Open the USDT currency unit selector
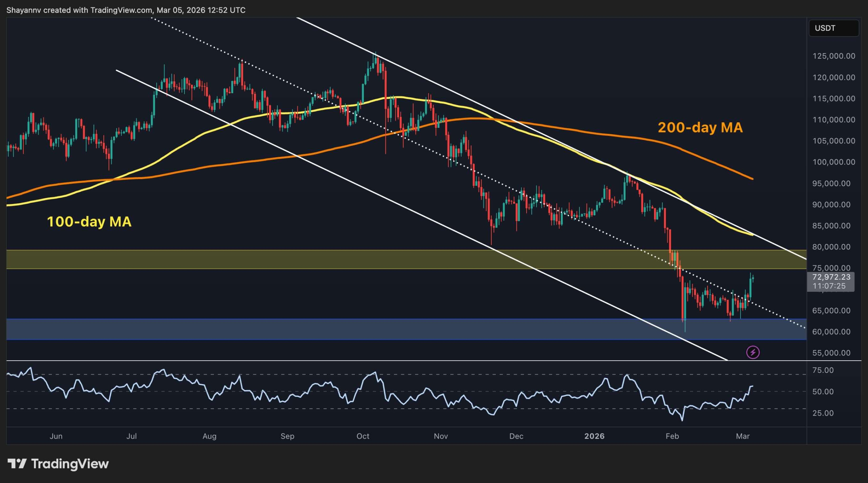868x483 pixels. point(834,28)
